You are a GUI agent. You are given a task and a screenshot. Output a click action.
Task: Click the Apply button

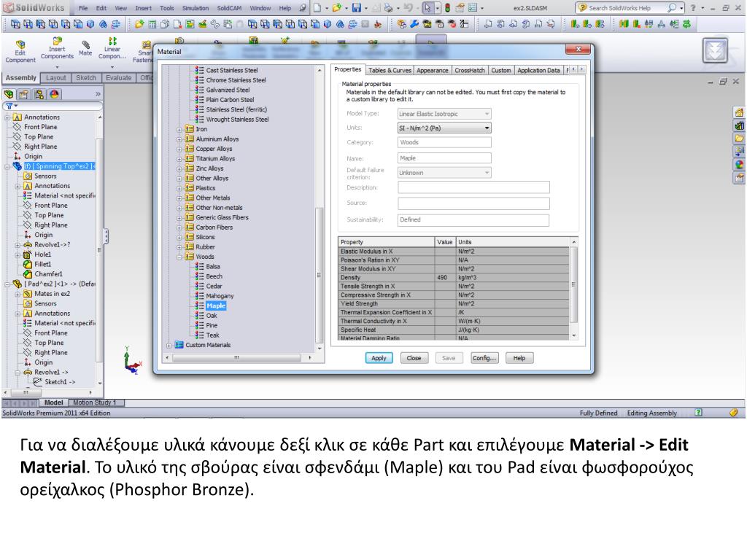click(379, 358)
